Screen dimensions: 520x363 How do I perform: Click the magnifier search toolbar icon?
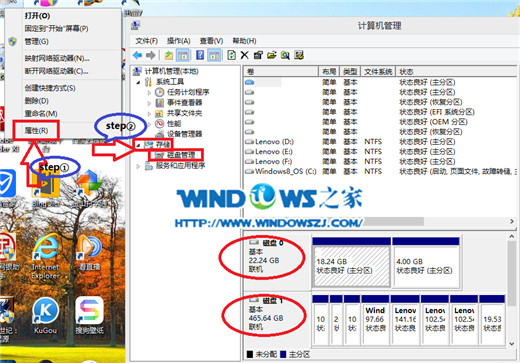(x=285, y=55)
